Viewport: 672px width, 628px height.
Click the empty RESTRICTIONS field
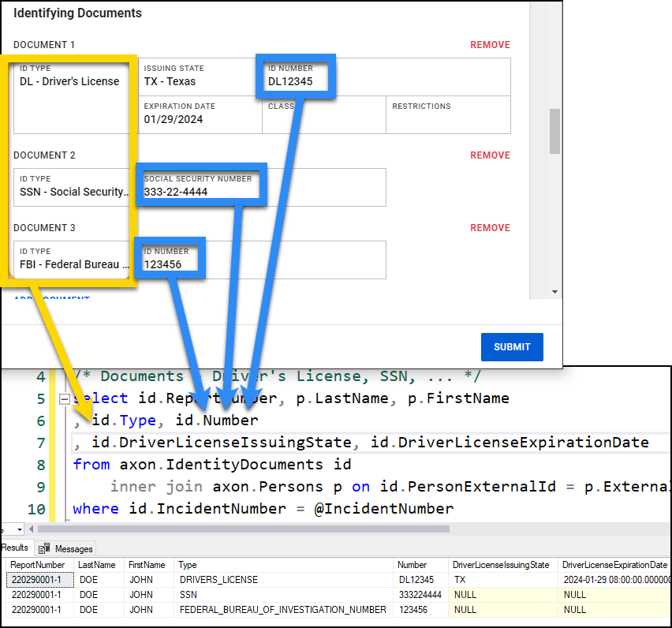447,114
